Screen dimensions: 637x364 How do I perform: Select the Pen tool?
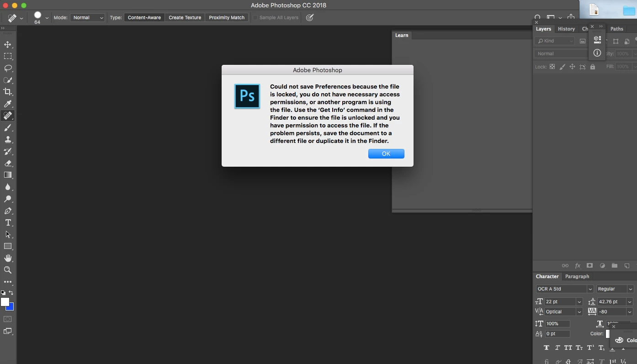[x=8, y=211]
